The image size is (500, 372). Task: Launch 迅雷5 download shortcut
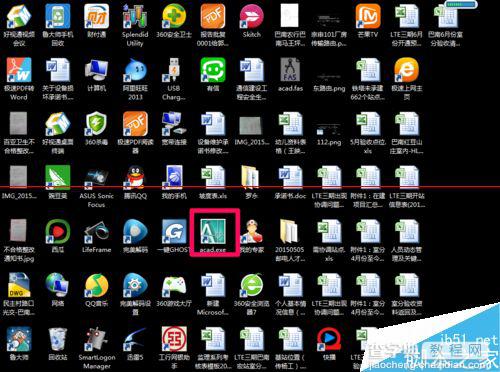[135, 339]
